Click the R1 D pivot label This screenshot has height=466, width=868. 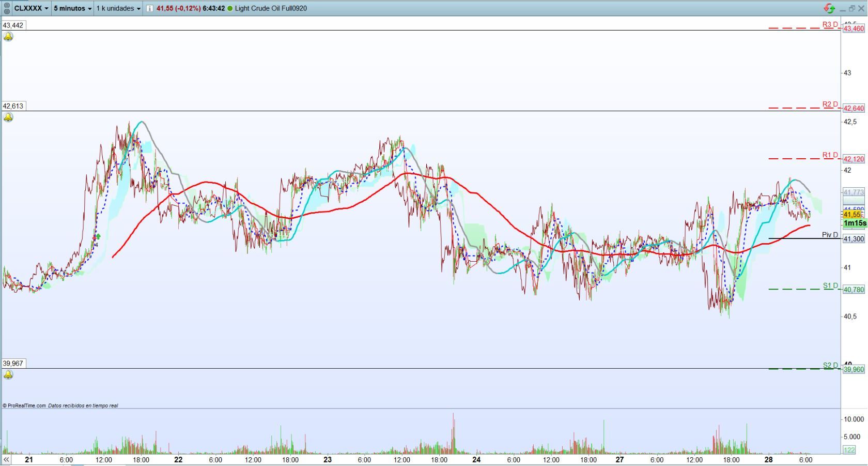coord(830,155)
